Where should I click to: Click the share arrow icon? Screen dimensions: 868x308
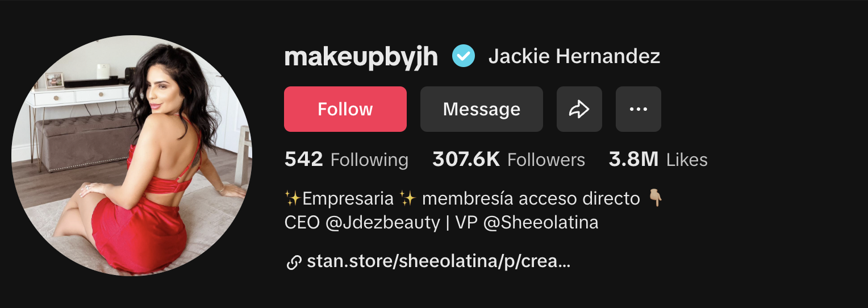click(579, 109)
